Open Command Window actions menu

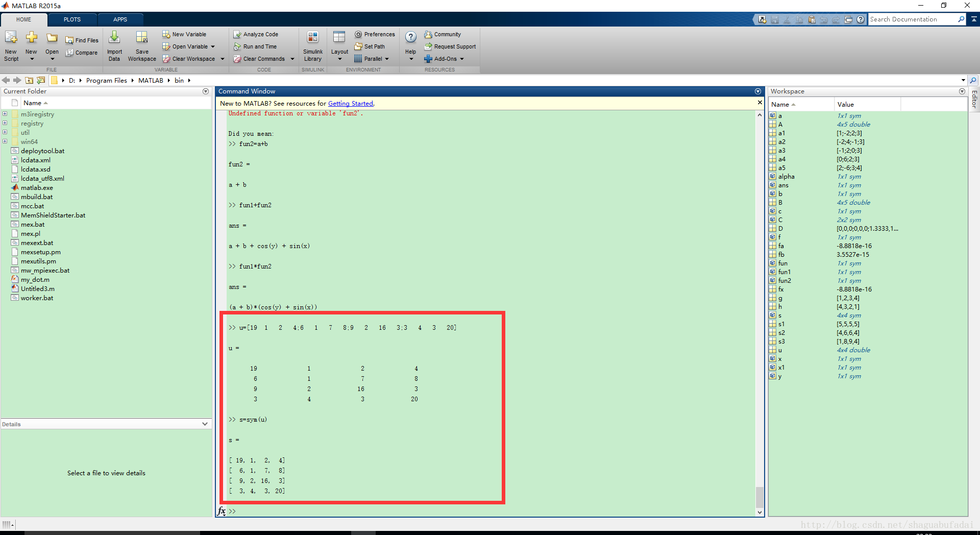pyautogui.click(x=758, y=91)
